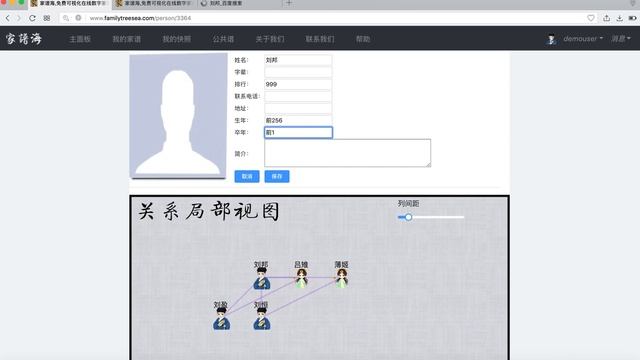The image size is (640, 360).
Task: Open the 公共谱 nav item
Action: [x=223, y=39]
